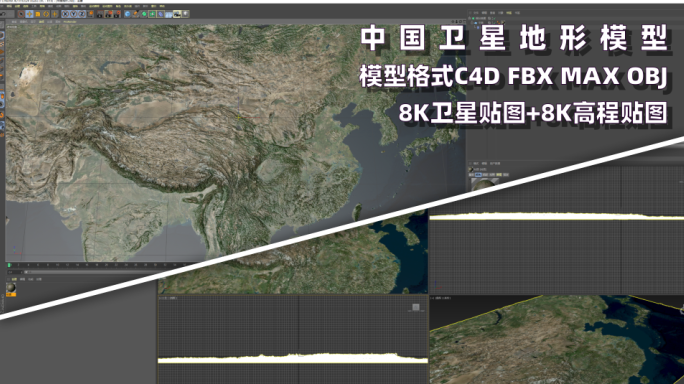This screenshot has height=384, width=684.
Task: Click green timeline playhead marker
Action: pyautogui.click(x=9, y=265)
